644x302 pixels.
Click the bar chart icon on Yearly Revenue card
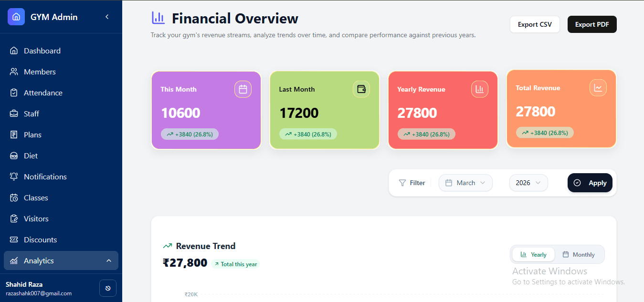click(x=479, y=89)
